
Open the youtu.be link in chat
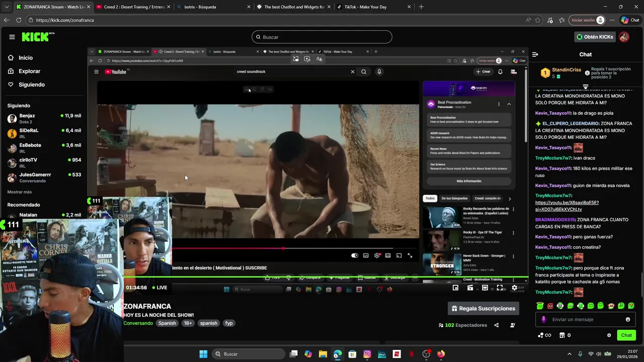coord(567,206)
